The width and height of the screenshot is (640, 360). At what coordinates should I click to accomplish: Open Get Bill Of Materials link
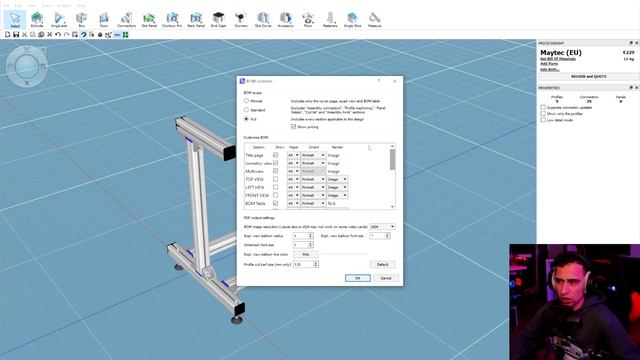(x=558, y=59)
